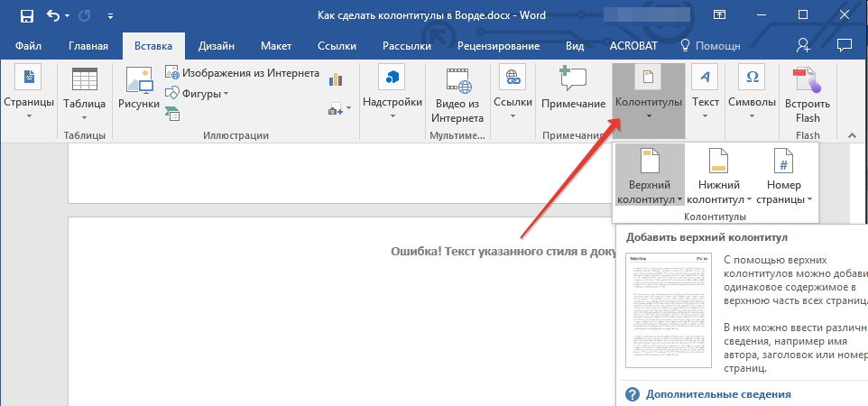Click the Помощн tell-me search field
The height and width of the screenshot is (406, 868).
coord(710,46)
